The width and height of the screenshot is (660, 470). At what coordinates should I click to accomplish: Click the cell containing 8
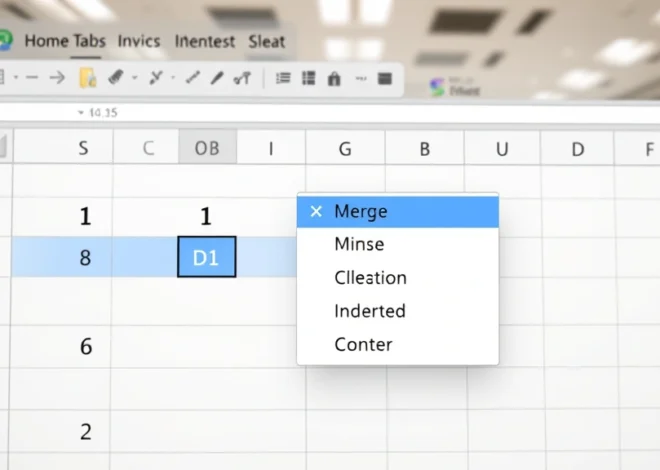(62, 257)
